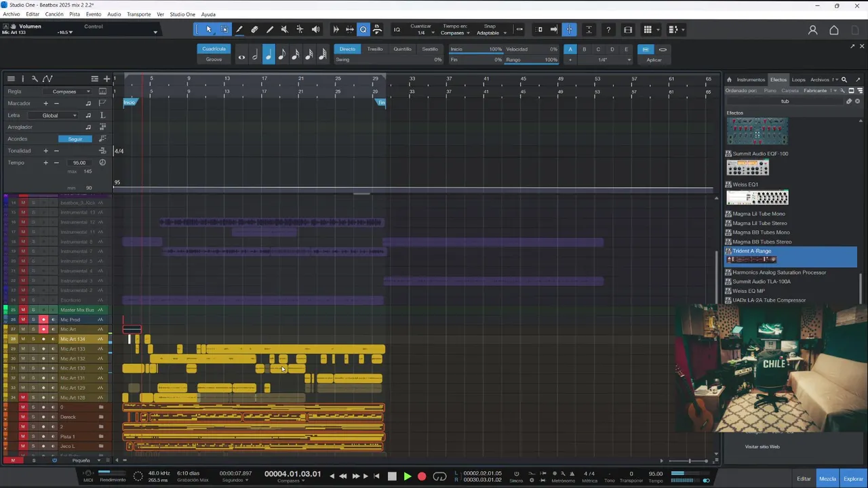Select the Paint pencil tool

tap(269, 29)
